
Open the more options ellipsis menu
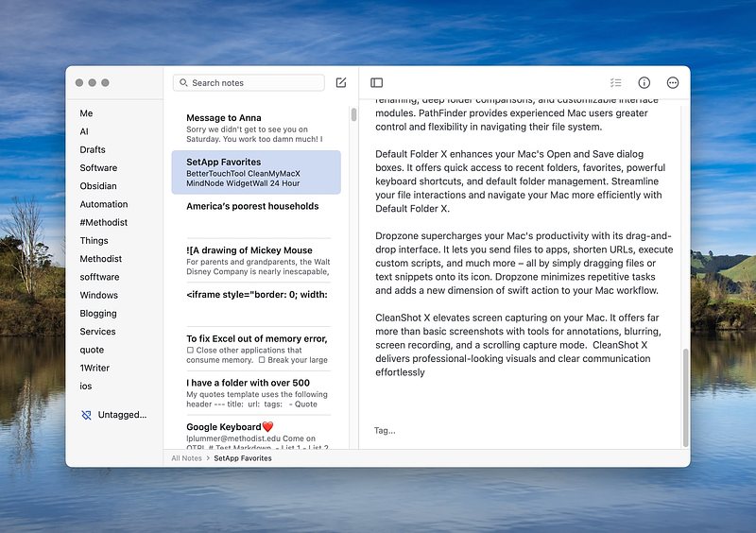point(673,82)
